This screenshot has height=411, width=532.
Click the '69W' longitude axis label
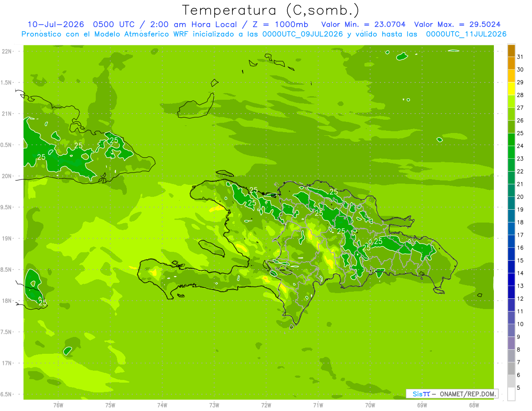422,406
